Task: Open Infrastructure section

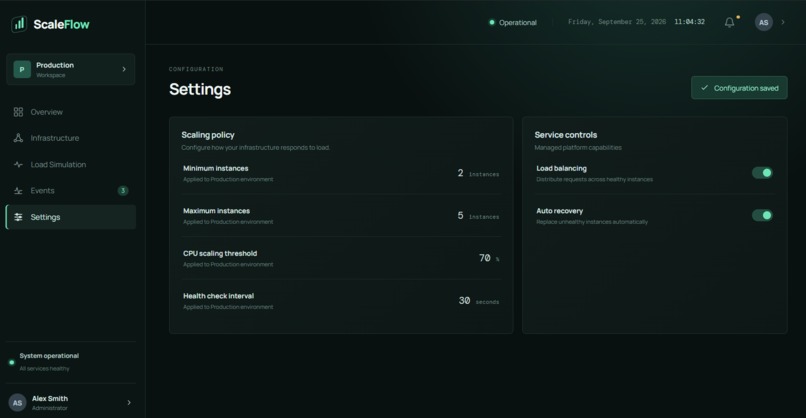Action: pos(71,138)
